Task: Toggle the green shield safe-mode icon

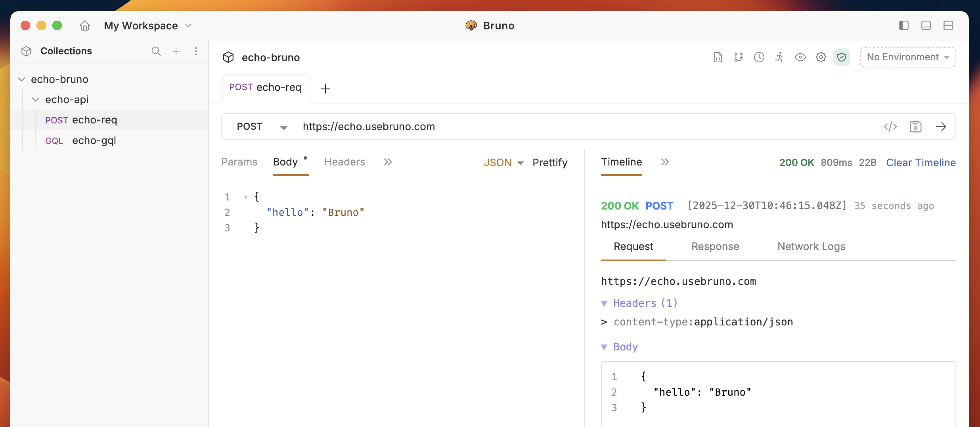Action: tap(841, 58)
